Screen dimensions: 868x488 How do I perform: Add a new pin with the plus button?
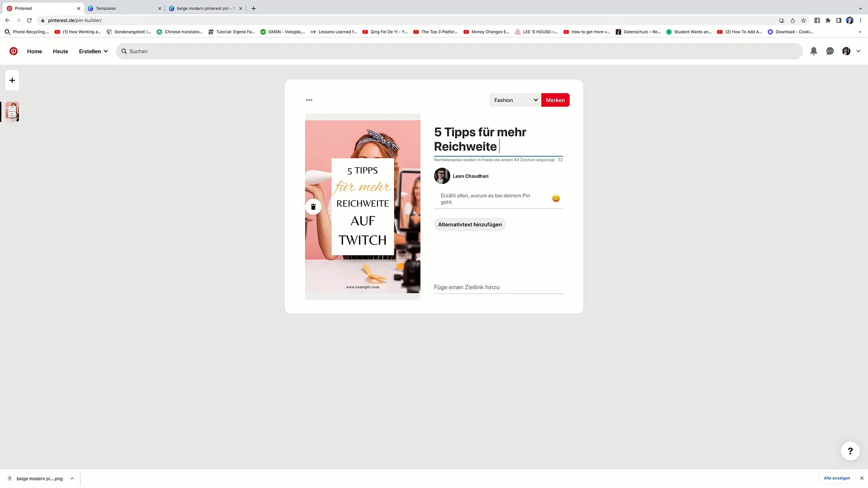(12, 80)
